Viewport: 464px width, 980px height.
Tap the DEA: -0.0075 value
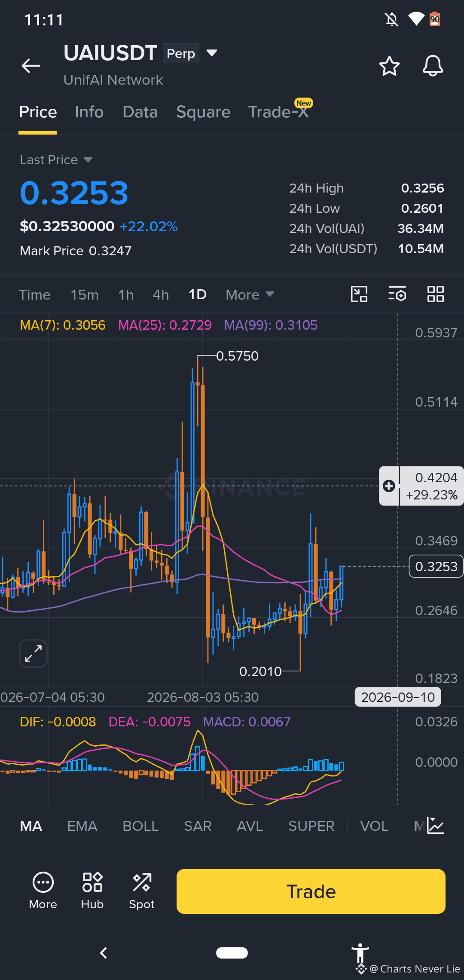150,722
